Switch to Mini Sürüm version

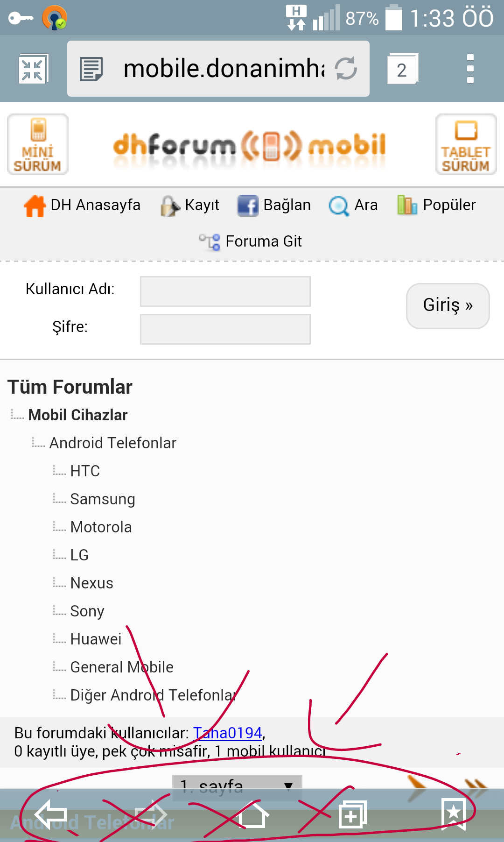coord(38,144)
